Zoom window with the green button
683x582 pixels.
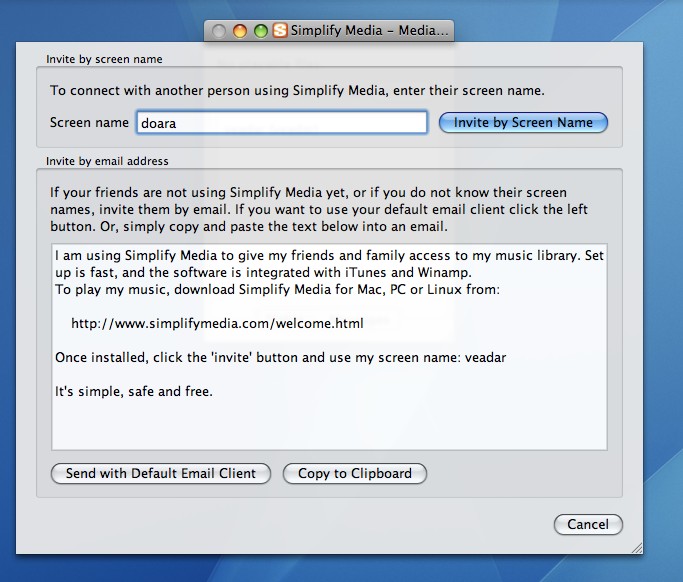[260, 31]
